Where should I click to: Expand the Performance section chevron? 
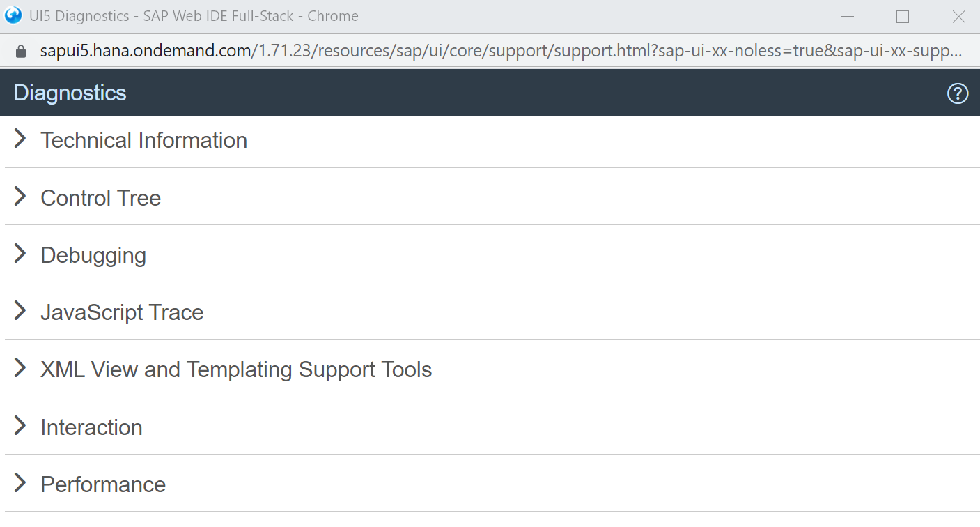click(x=20, y=483)
